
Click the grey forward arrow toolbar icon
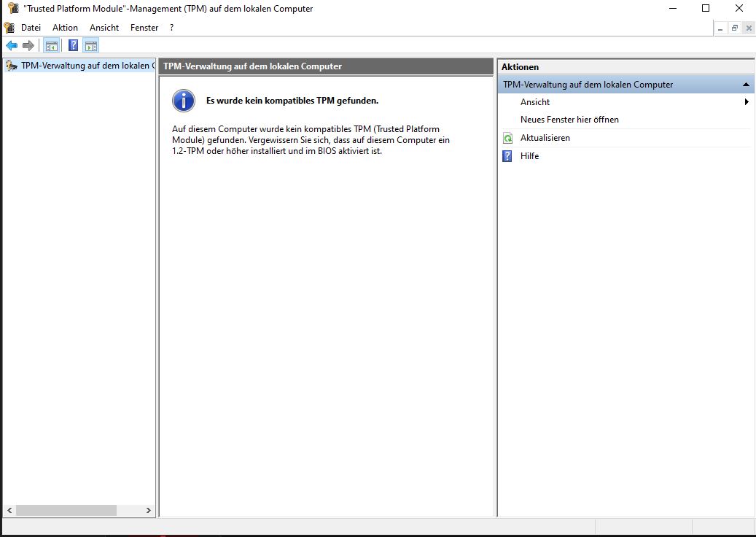pyautogui.click(x=28, y=46)
